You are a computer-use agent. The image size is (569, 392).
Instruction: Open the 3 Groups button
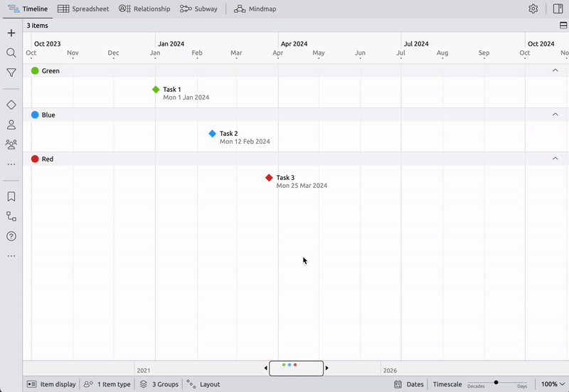159,384
